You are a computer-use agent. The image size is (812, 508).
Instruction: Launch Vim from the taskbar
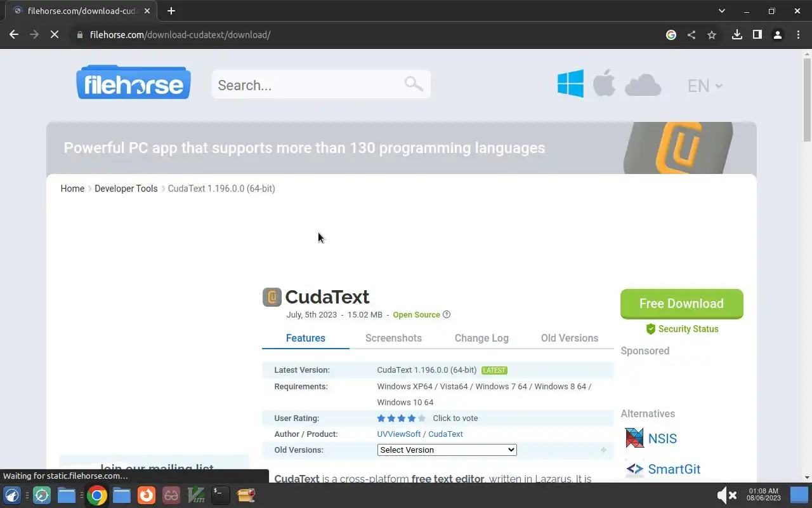196,495
